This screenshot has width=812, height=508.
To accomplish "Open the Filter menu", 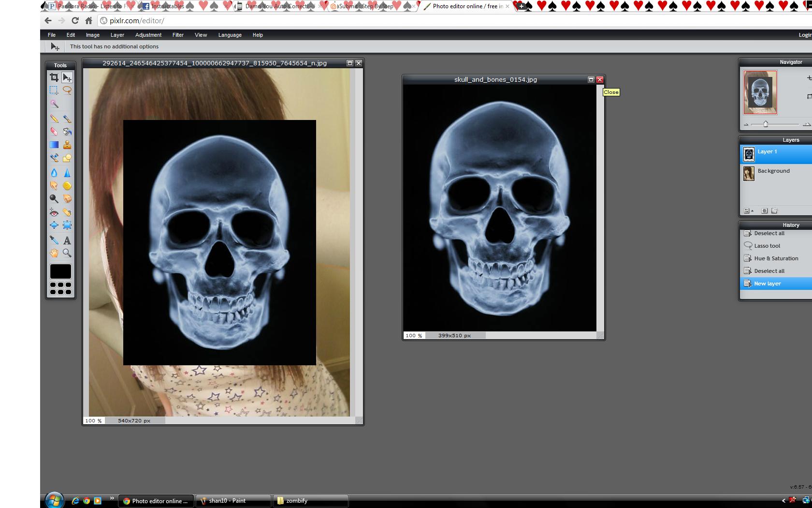I will (178, 35).
